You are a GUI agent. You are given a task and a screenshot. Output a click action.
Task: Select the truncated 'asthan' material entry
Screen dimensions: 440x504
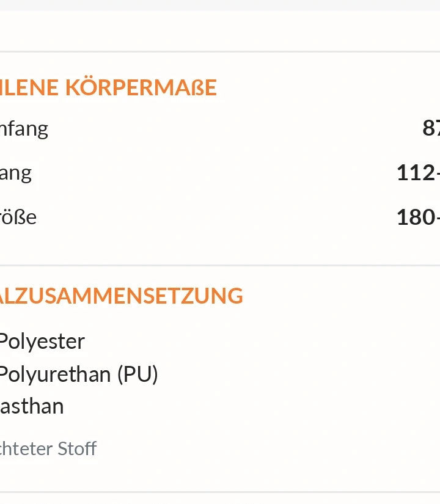click(32, 406)
